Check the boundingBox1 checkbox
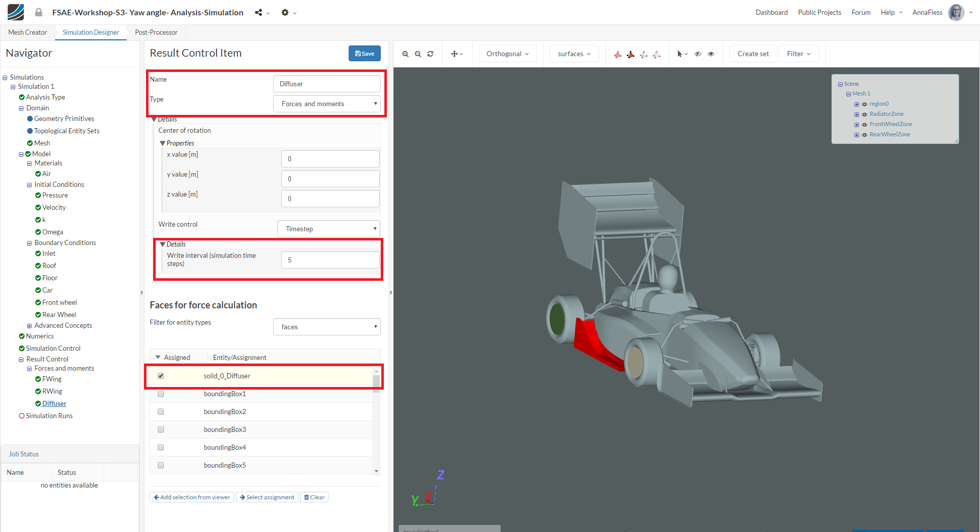This screenshot has width=980, height=532. [x=161, y=394]
